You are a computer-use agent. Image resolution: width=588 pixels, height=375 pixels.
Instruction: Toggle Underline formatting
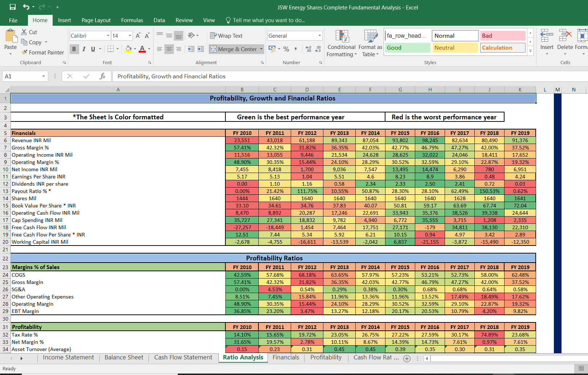93,49
